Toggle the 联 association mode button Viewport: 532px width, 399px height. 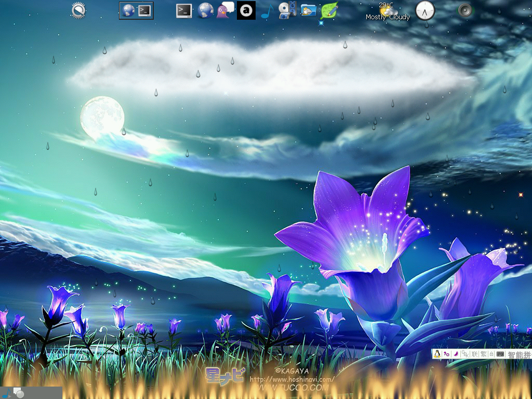pos(475,354)
